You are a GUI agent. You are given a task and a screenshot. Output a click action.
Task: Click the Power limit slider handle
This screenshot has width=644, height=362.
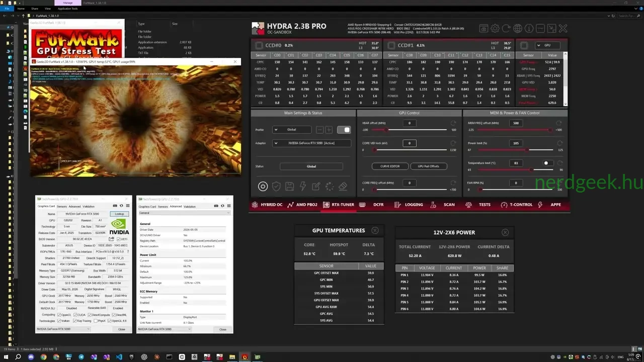click(527, 150)
